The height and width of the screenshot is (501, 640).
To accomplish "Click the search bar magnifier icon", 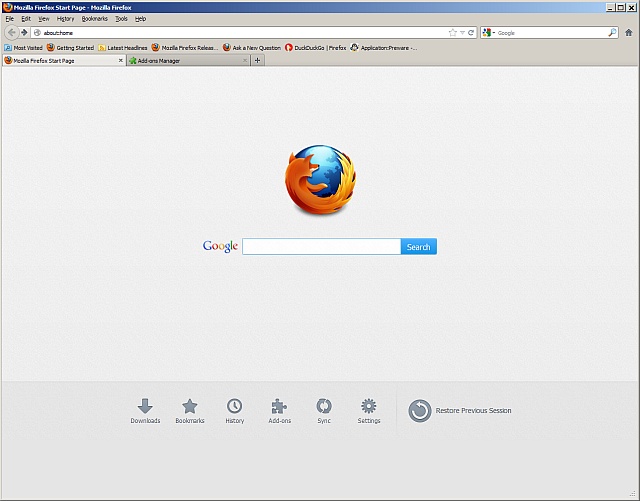I will pyautogui.click(x=612, y=33).
